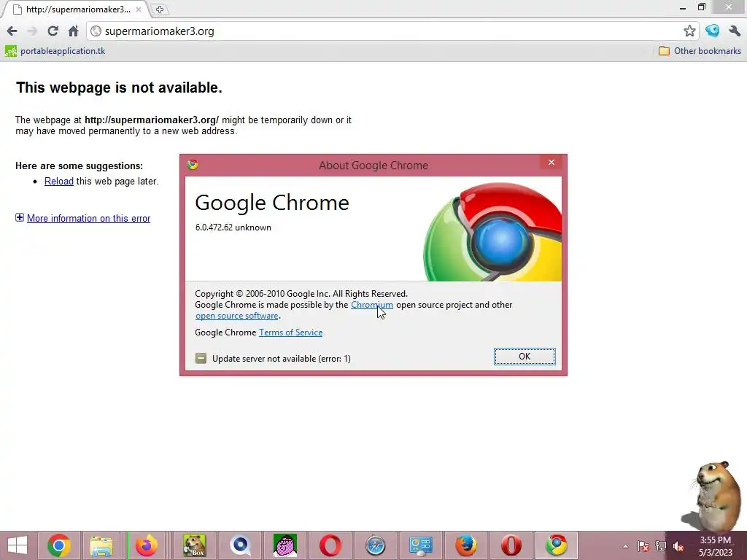Open a new tab with the plus button
Viewport: 747px width, 560px height.
(160, 9)
